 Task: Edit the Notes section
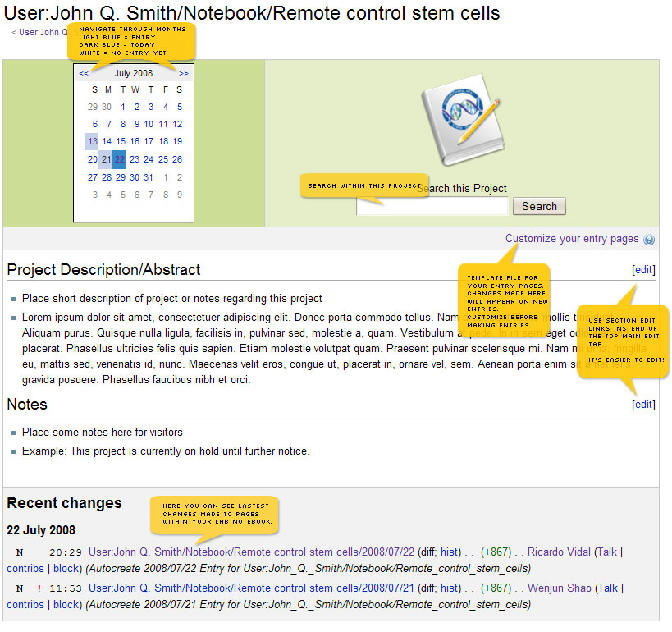click(643, 404)
